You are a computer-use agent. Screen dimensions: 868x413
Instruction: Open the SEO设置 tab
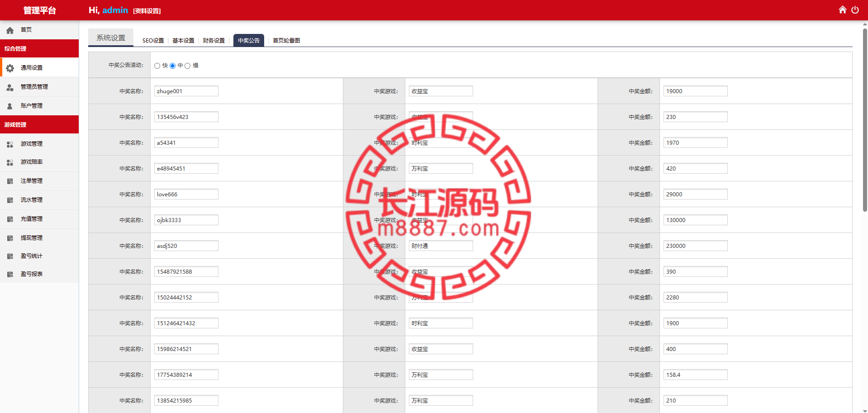pyautogui.click(x=153, y=41)
